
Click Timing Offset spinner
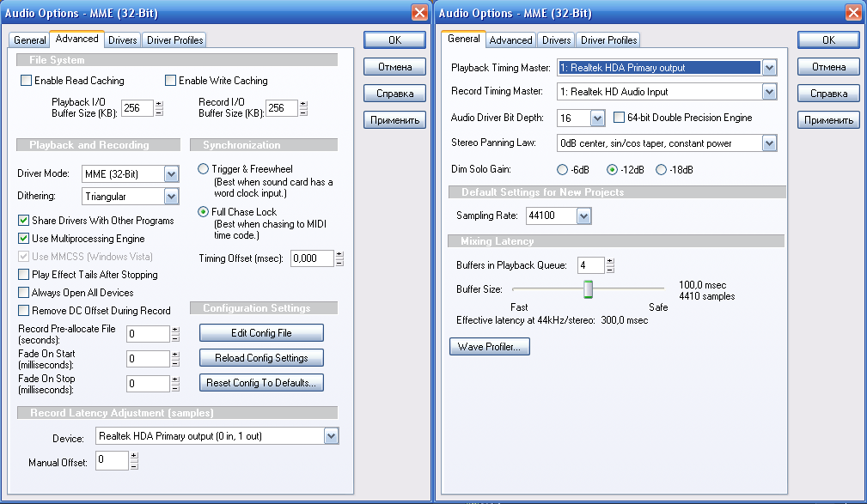339,258
